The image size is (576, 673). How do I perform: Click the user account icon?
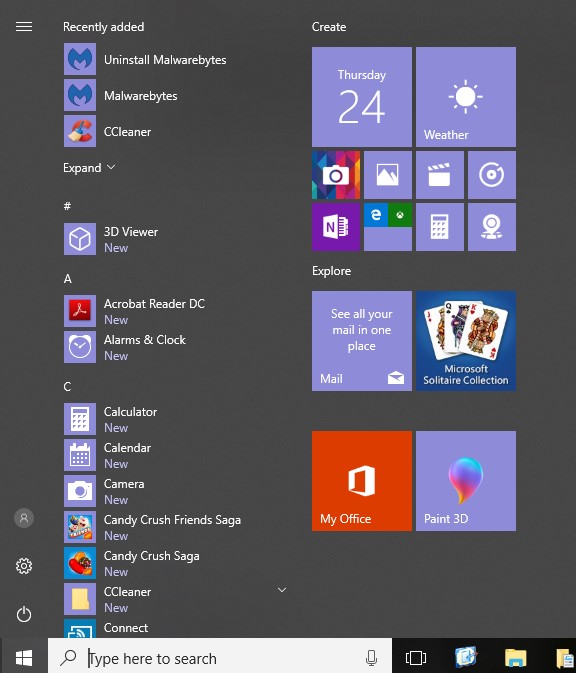(24, 518)
